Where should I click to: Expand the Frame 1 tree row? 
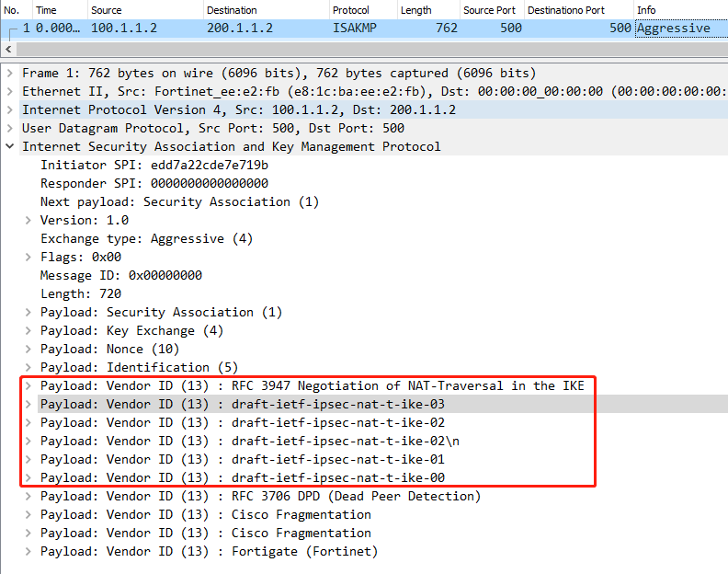[9, 73]
